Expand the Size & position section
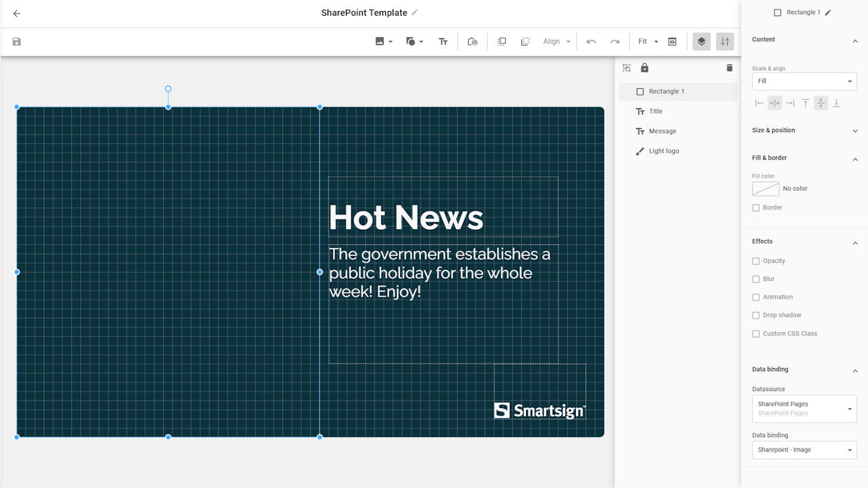Screen dimensions: 868x488 click(804, 130)
